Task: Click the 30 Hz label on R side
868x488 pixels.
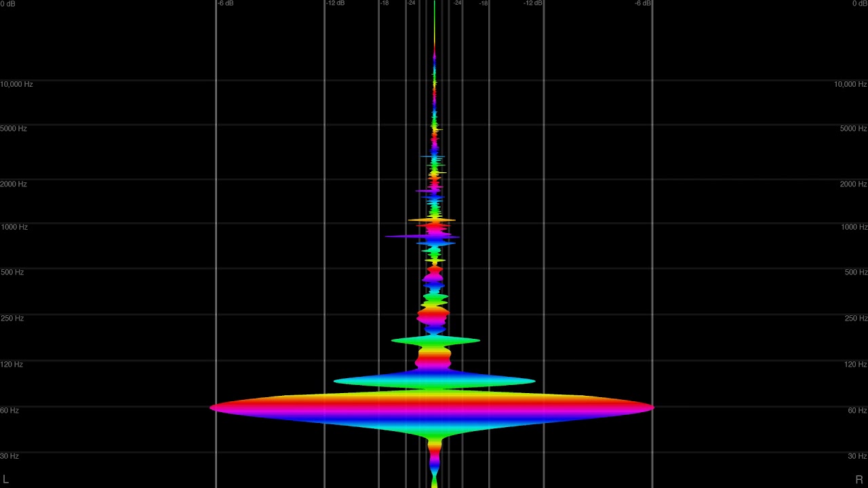Action: tap(857, 455)
